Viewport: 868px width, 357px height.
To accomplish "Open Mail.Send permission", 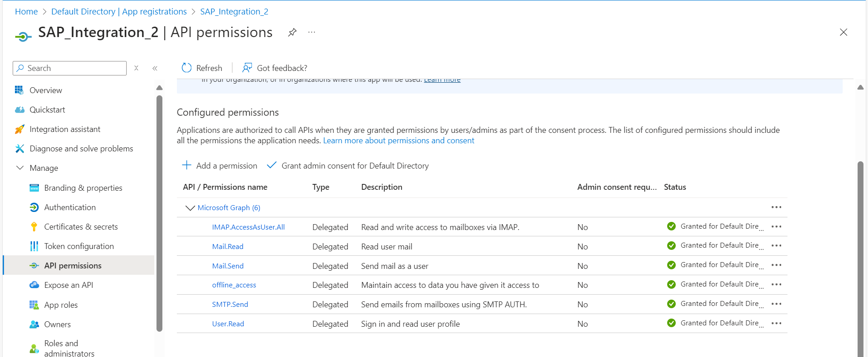I will coord(228,266).
